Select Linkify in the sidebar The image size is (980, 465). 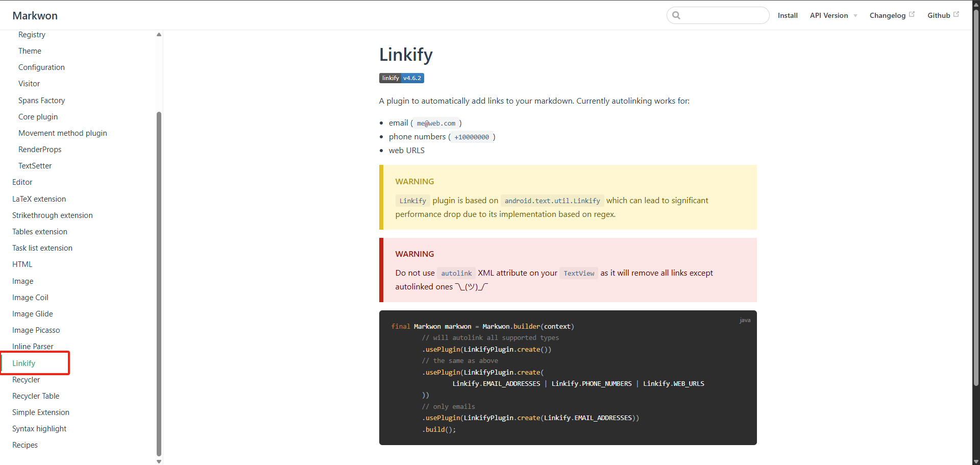point(24,363)
